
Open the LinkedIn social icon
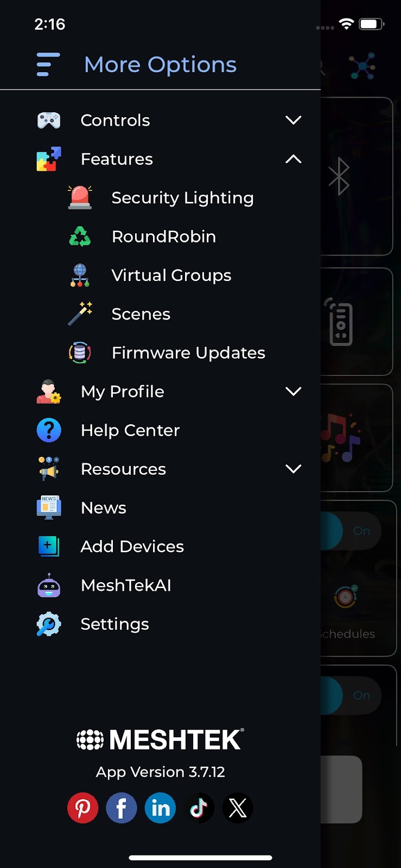(160, 808)
